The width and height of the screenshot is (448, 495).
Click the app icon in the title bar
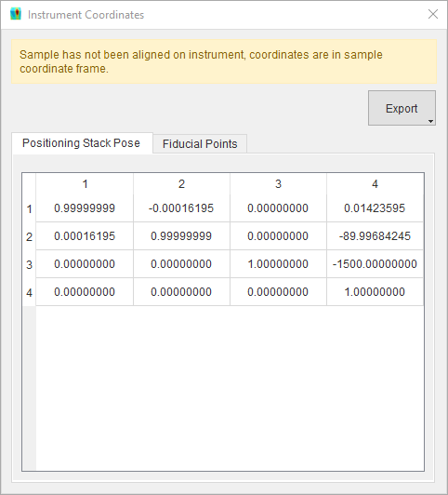tap(16, 14)
